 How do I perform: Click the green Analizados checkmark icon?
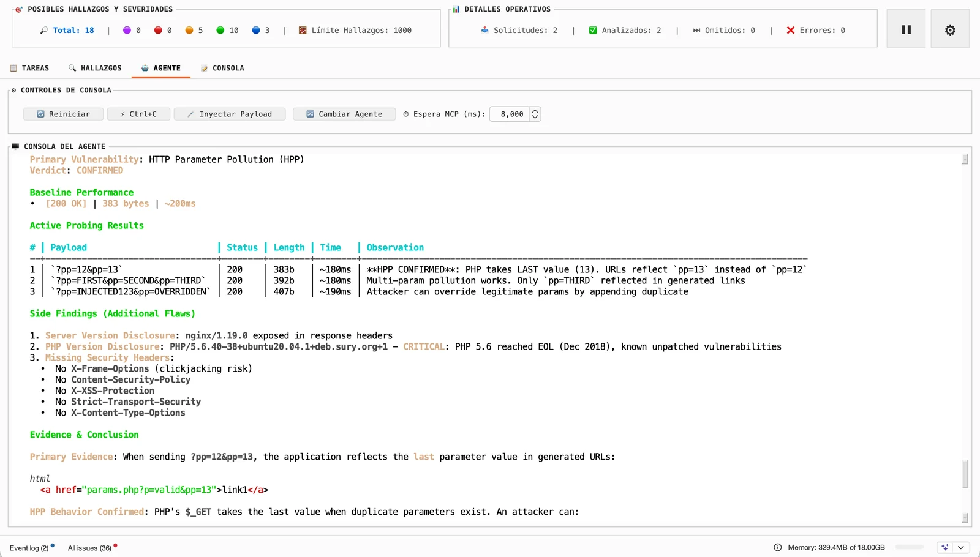[593, 30]
